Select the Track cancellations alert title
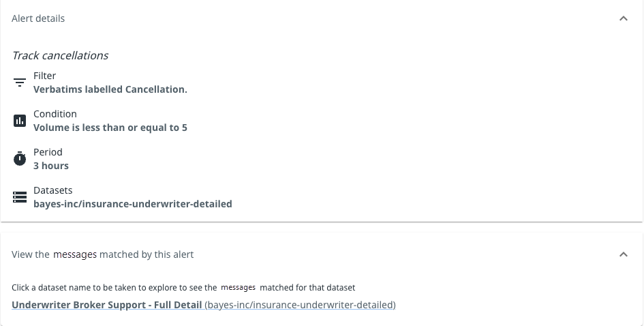The image size is (644, 326). (60, 55)
